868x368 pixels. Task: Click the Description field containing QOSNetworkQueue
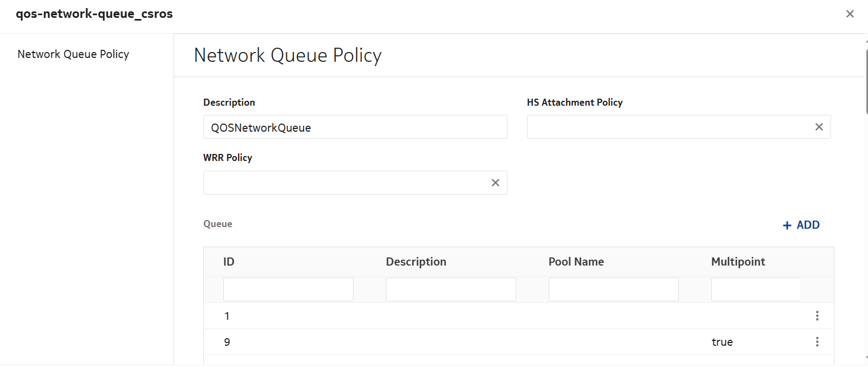point(355,127)
